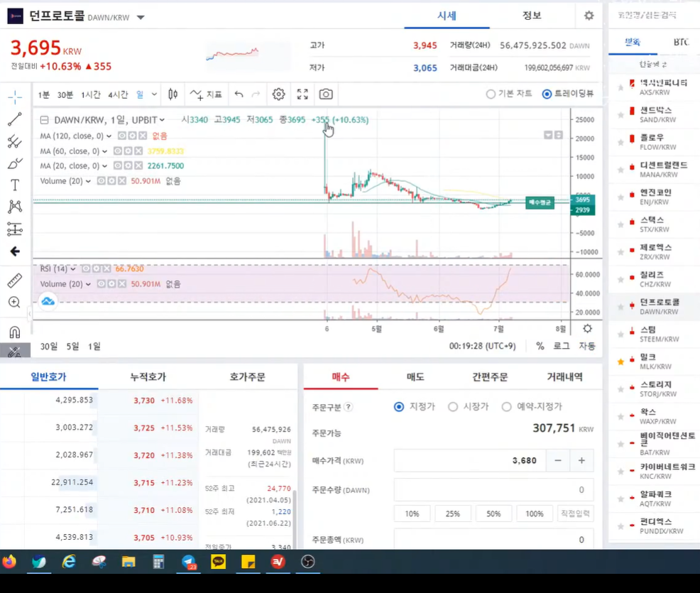Undo the last chart action
Image resolution: width=700 pixels, height=593 pixels.
[x=239, y=94]
